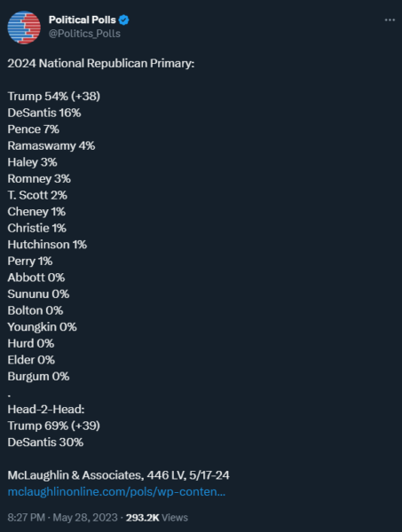The image size is (402, 532).
Task: Open the Political Polls profile avatar
Action: click(24, 27)
